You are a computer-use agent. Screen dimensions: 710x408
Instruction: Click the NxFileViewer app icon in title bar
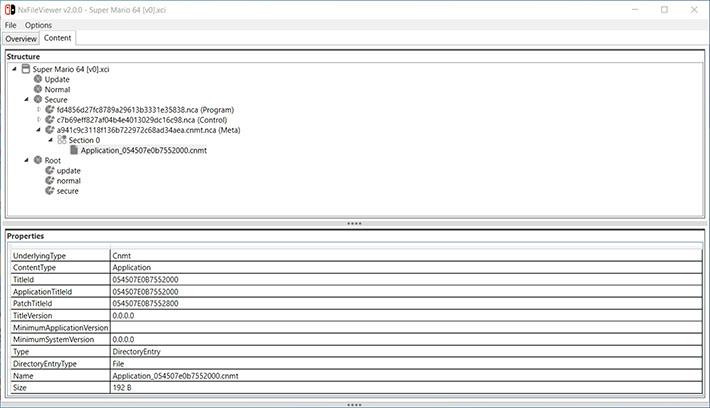tap(10, 10)
